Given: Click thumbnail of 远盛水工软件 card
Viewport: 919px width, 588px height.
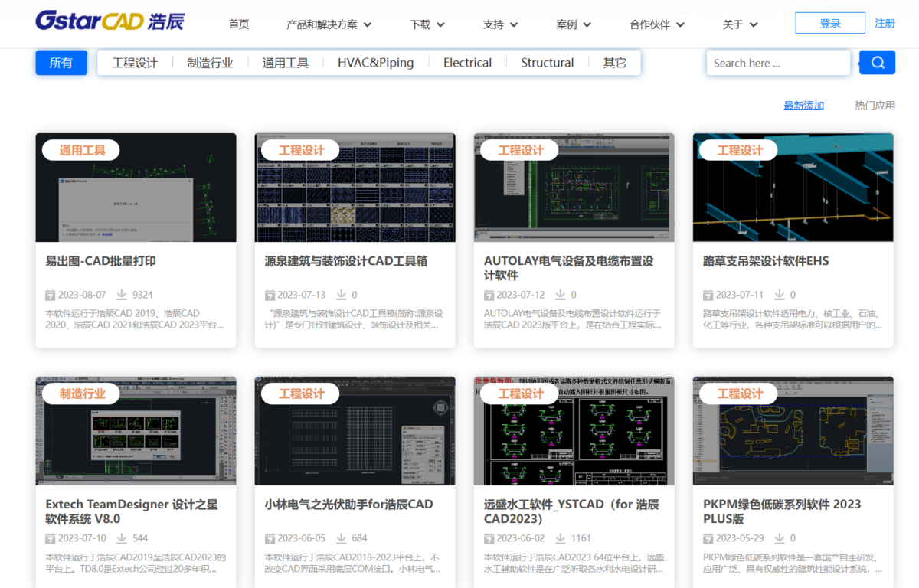Looking at the screenshot, I should (574, 431).
